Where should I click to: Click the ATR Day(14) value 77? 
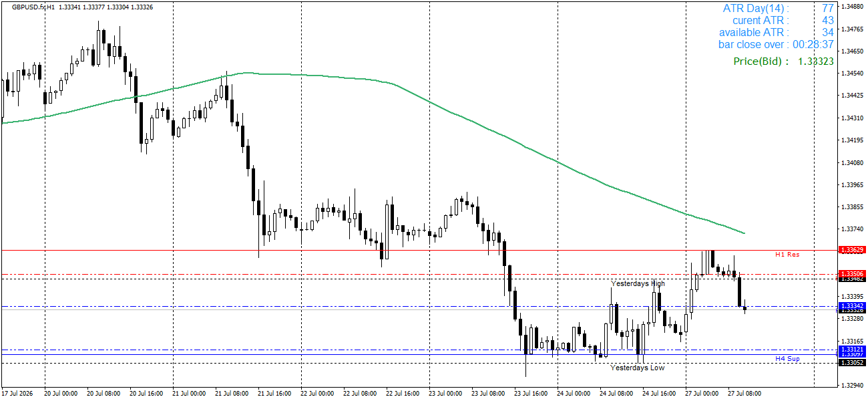[x=828, y=8]
